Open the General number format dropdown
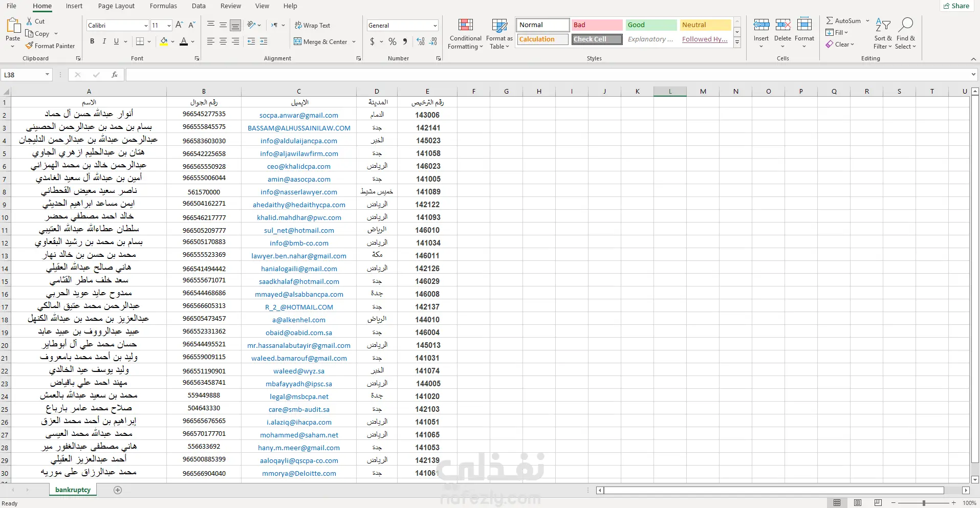Image resolution: width=980 pixels, height=508 pixels. click(x=435, y=26)
